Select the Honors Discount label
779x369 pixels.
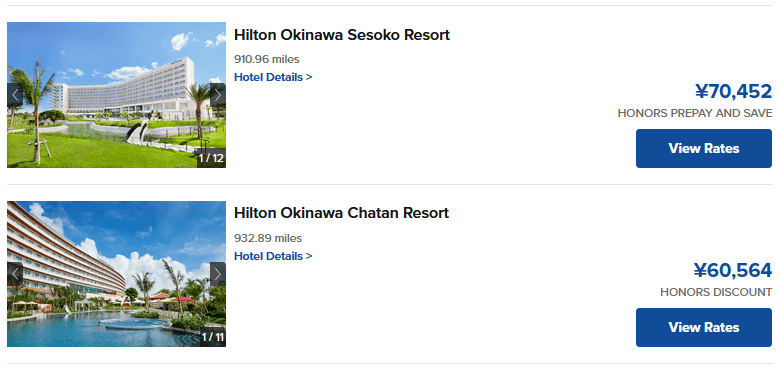pyautogui.click(x=716, y=292)
